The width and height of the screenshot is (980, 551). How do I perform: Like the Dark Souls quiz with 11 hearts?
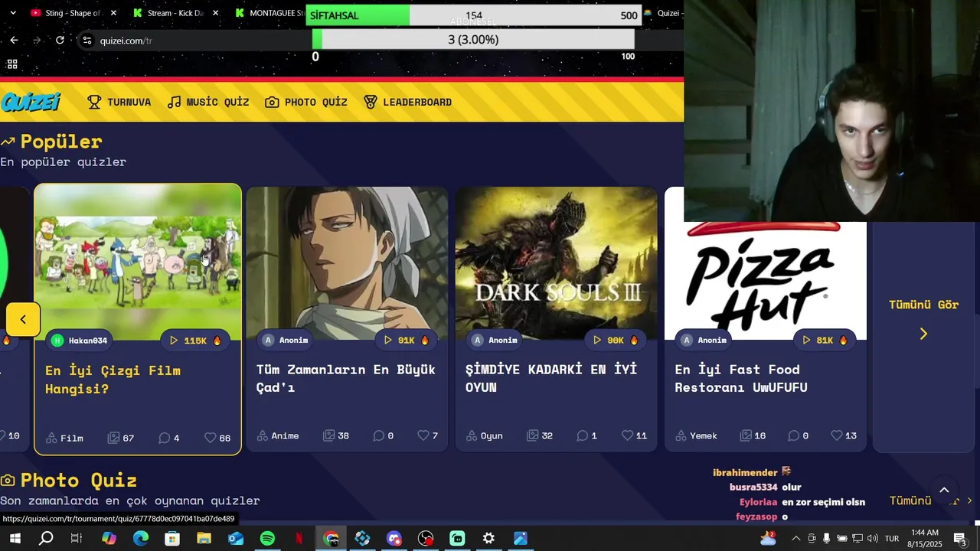[x=634, y=435]
